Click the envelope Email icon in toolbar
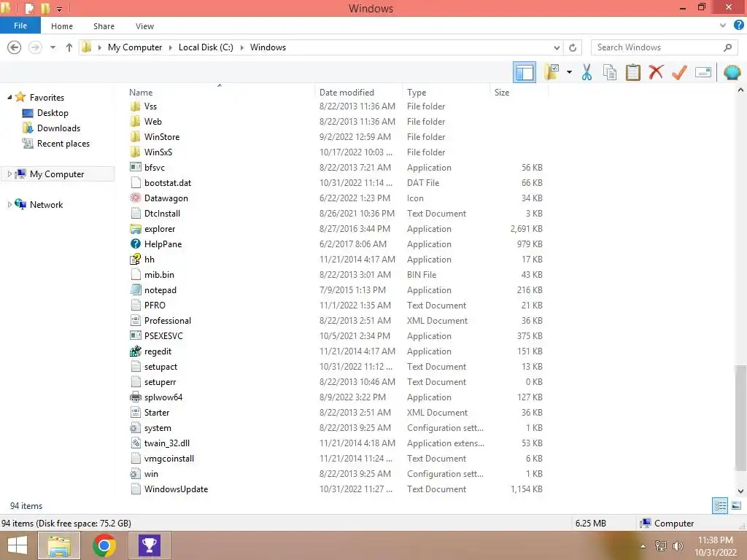This screenshot has width=747, height=560. pyautogui.click(x=703, y=72)
